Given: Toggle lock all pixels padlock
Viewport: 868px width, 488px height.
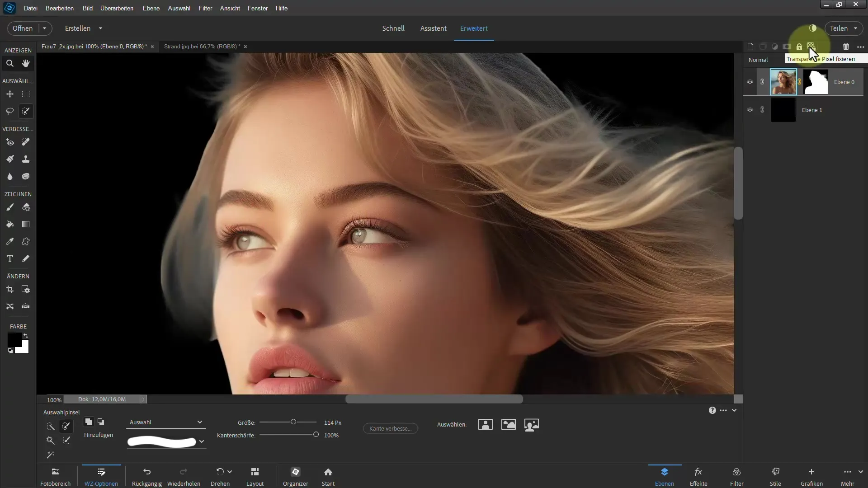Looking at the screenshot, I should (799, 47).
